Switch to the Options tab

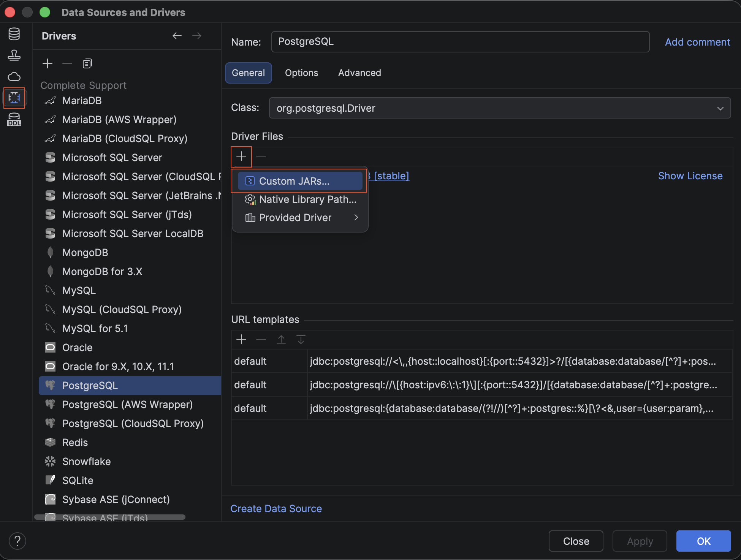coord(302,73)
